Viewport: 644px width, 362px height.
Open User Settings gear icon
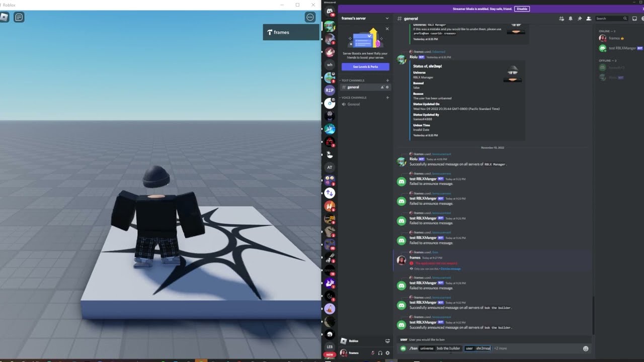click(x=387, y=353)
